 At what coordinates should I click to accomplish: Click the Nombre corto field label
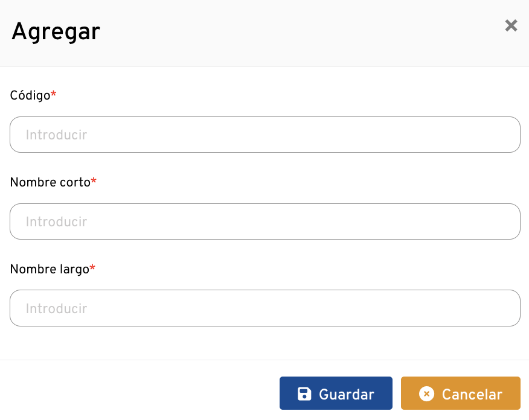click(x=50, y=182)
